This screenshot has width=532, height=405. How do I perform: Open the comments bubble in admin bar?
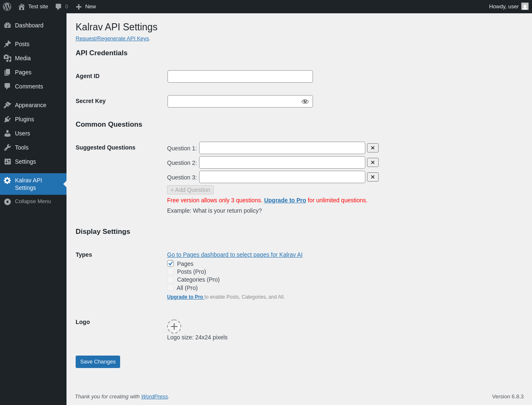59,7
